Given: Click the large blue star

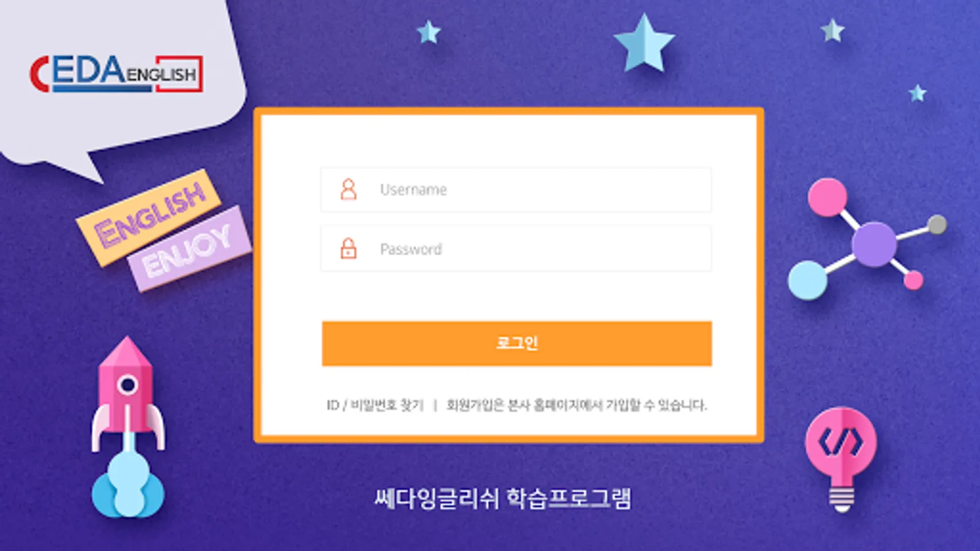Looking at the screenshot, I should (644, 44).
